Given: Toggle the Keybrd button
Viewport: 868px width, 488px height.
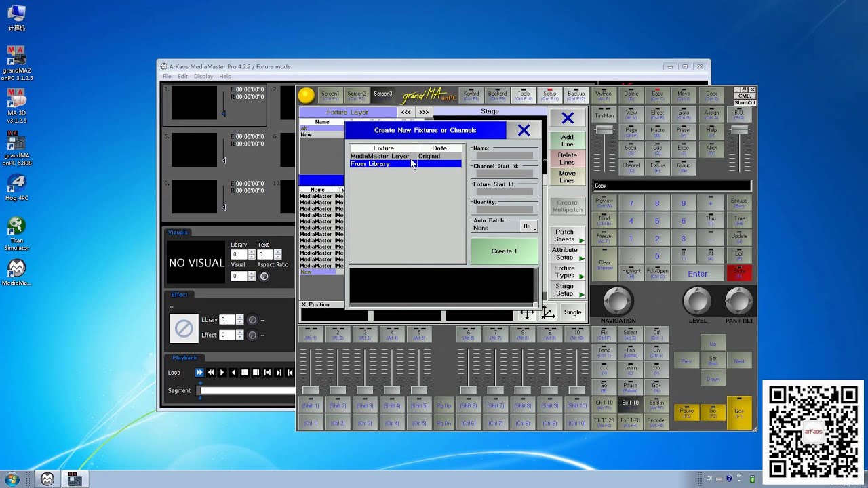Looking at the screenshot, I should (471, 96).
